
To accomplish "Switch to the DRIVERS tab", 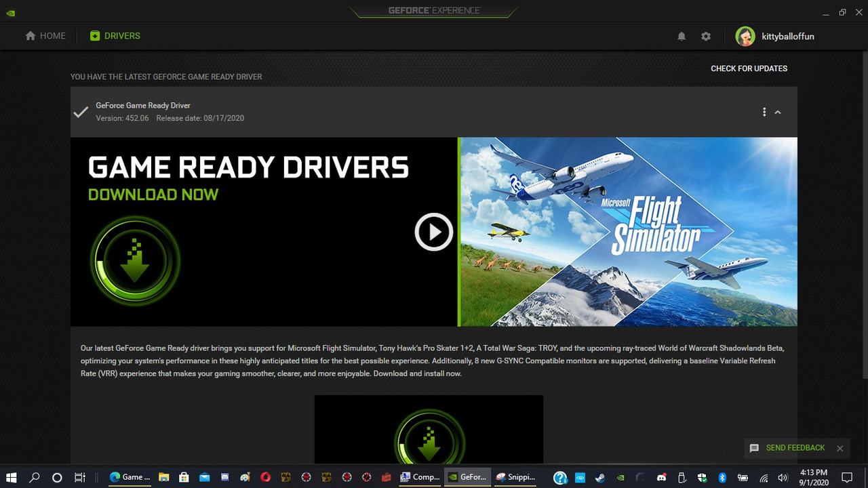I will click(115, 36).
